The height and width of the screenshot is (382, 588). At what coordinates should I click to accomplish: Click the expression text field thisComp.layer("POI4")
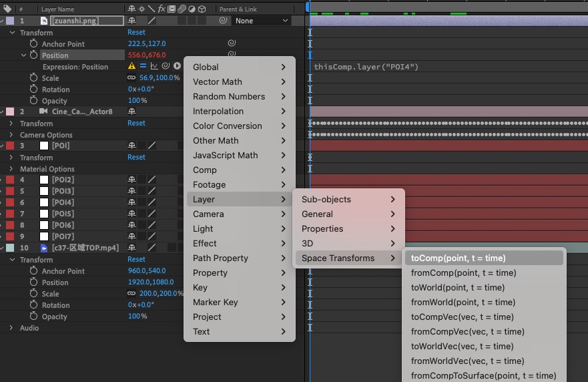(x=366, y=67)
